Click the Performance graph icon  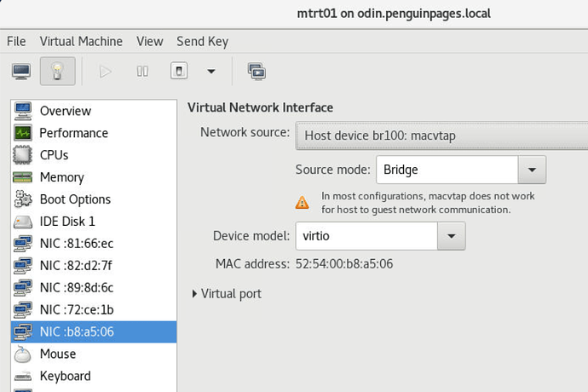[23, 133]
